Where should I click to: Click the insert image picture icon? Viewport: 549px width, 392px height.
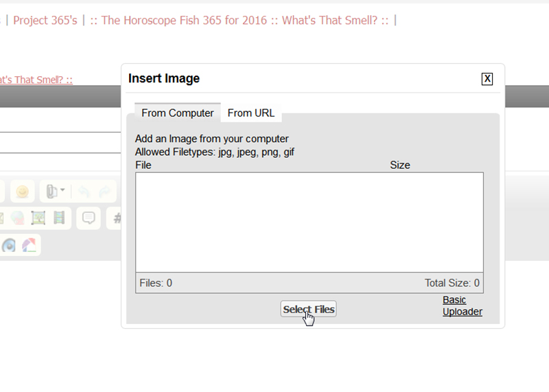tap(38, 218)
